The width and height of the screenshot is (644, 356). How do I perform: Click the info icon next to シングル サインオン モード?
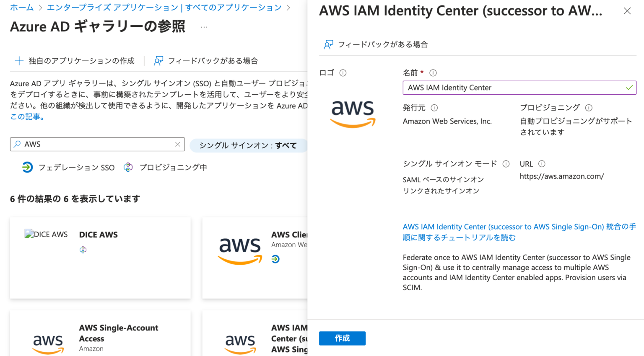[506, 164]
